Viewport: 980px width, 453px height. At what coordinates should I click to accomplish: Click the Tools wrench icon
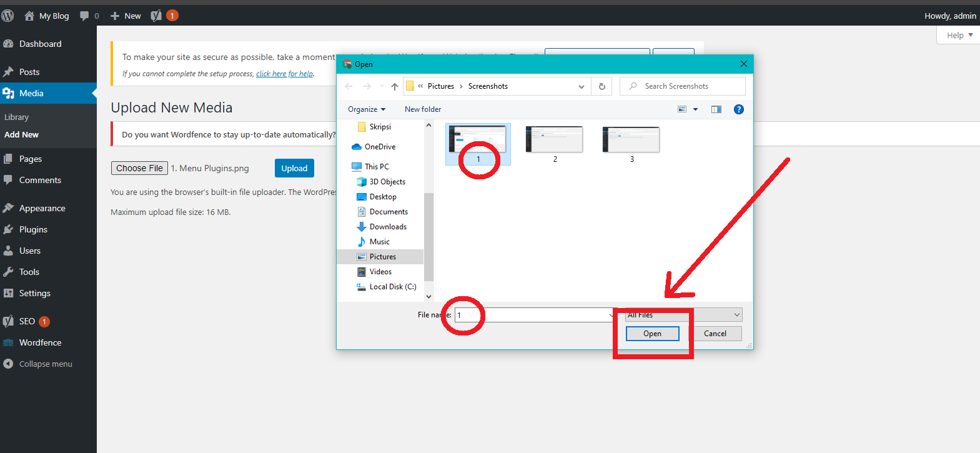[8, 272]
